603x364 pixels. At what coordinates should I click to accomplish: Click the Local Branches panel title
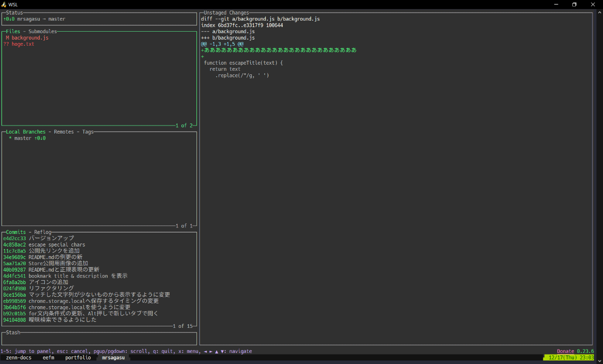[x=26, y=132]
